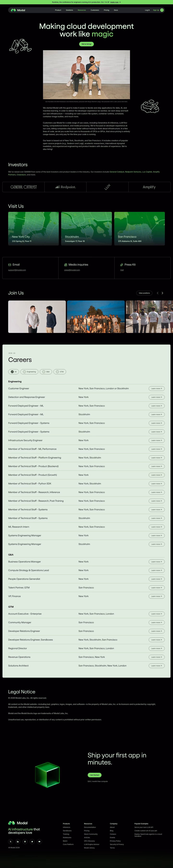Click the Get Started button

click(94, 775)
